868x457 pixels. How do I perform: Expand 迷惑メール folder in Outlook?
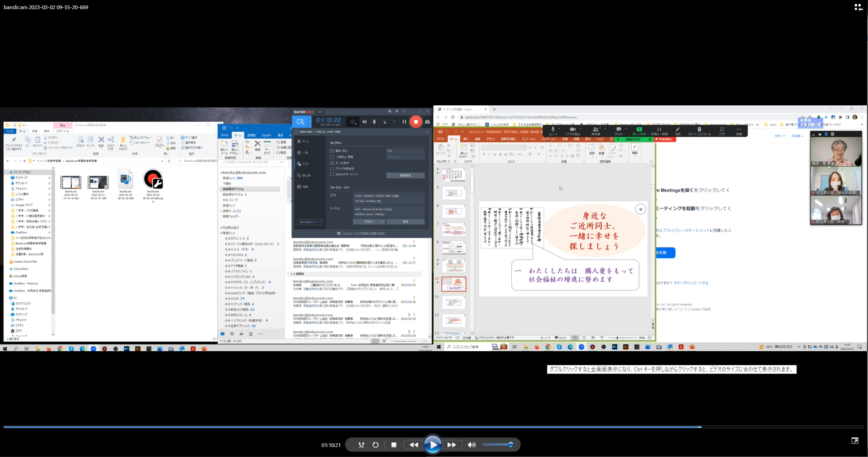(x=221, y=211)
